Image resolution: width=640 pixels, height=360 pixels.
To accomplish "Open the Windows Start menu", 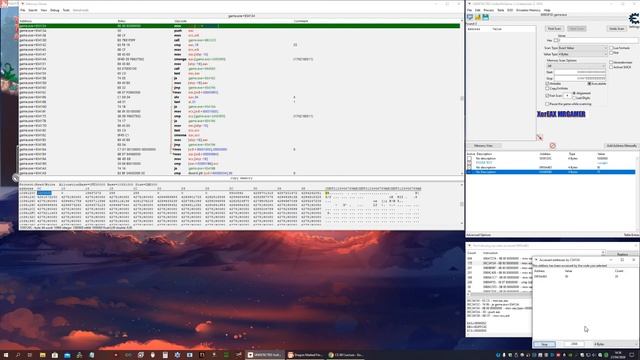I will tap(6, 355).
